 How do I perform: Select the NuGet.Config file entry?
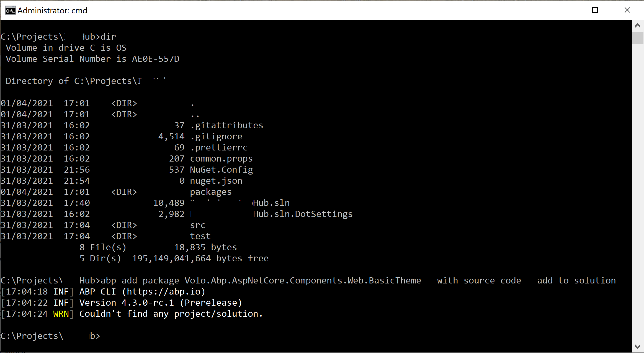[x=221, y=169]
